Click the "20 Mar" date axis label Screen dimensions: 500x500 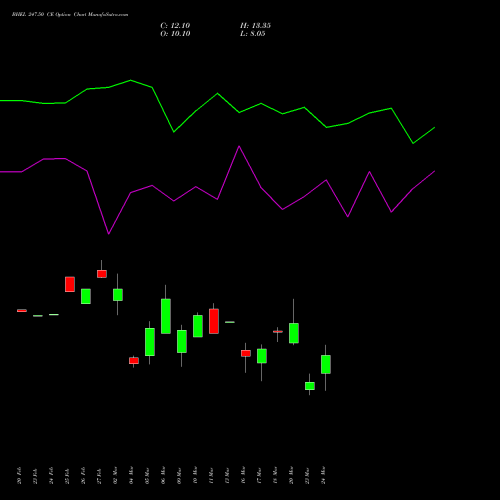click(291, 475)
